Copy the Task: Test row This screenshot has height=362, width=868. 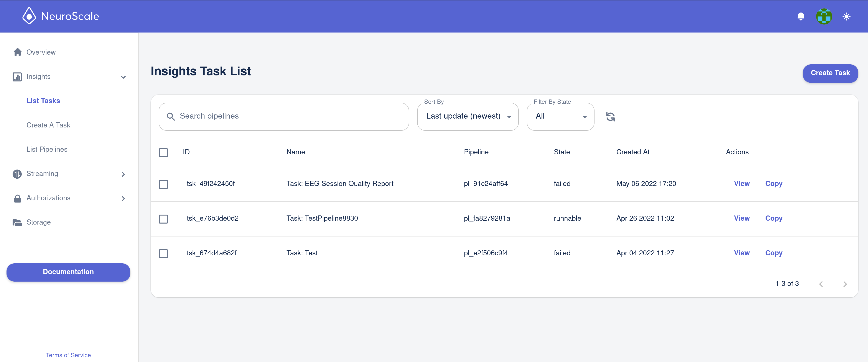774,253
